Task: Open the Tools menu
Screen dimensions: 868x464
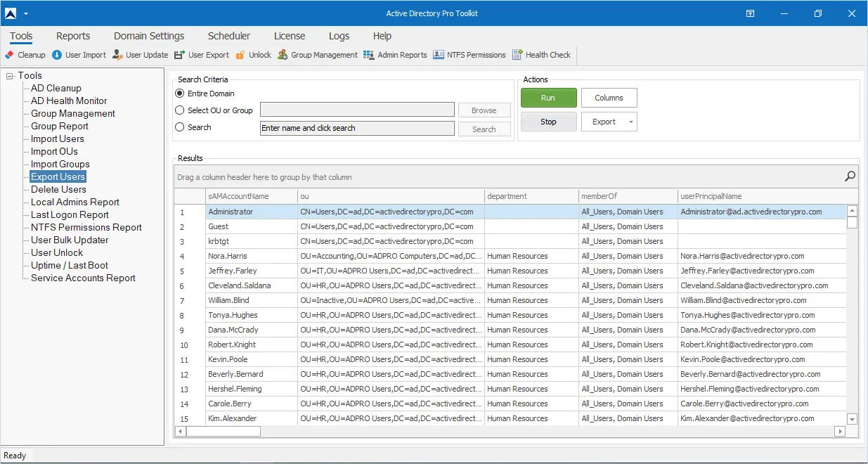Action: (21, 36)
